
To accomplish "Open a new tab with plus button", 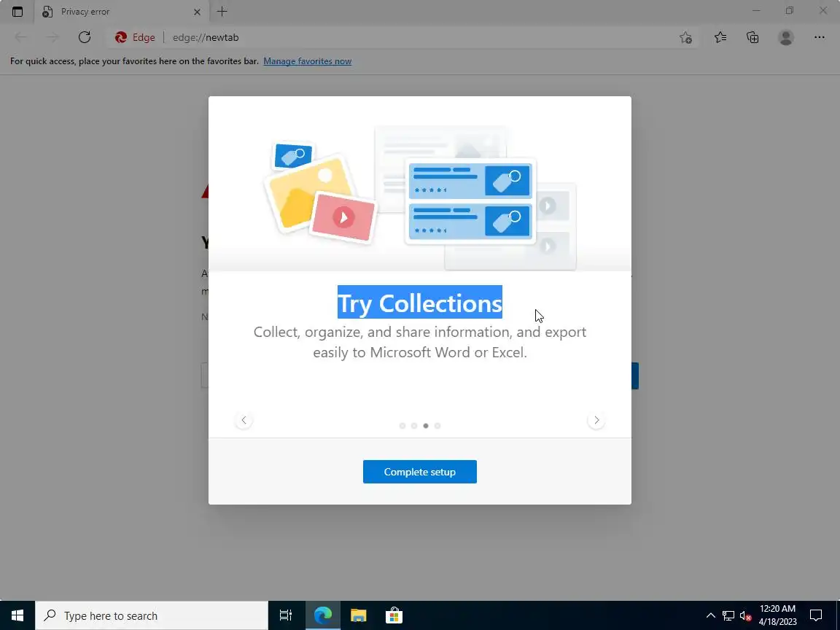I will (x=222, y=11).
